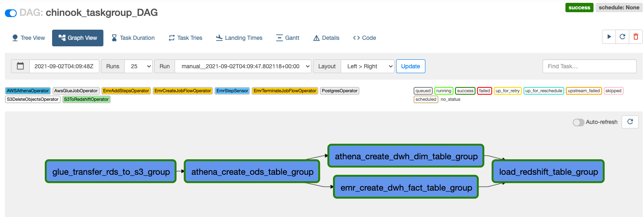Click the Find Task search field
The height and width of the screenshot is (217, 644).
[589, 66]
